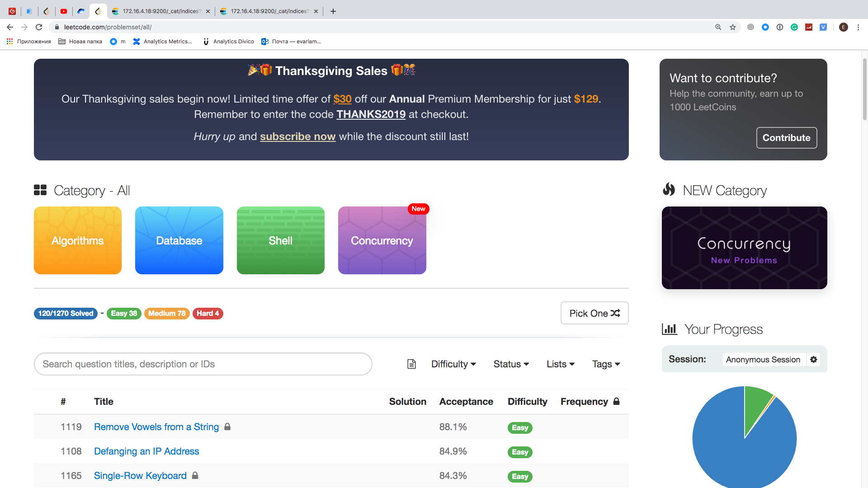868x488 pixels.
Task: Select the Shell category card
Action: [281, 240]
